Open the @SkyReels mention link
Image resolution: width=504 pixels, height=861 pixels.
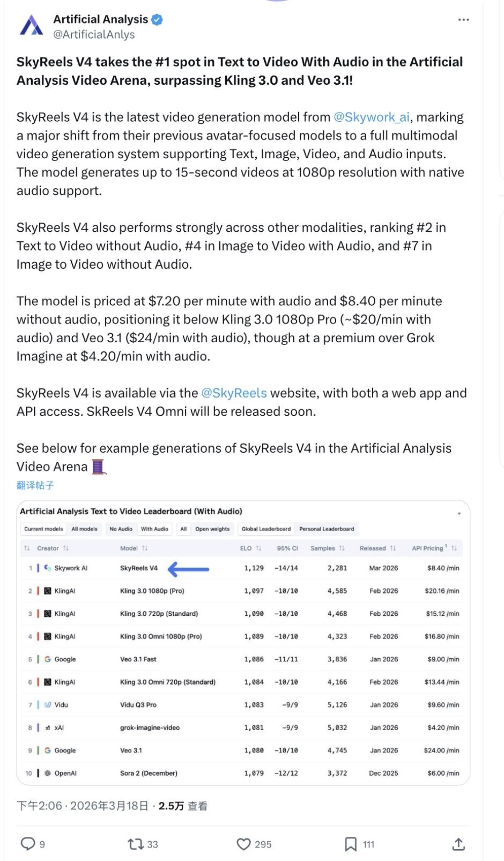coord(234,393)
